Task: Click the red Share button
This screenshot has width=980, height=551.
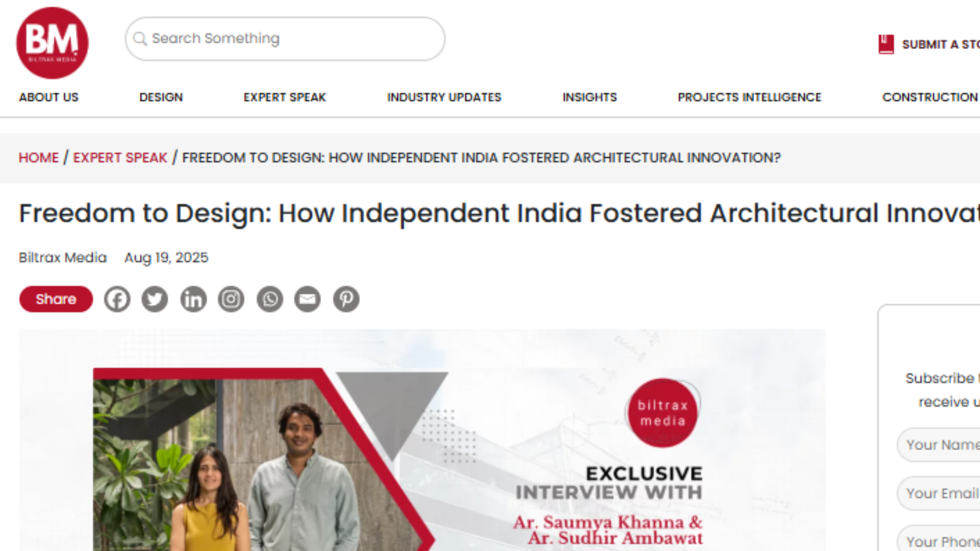Action: (x=56, y=299)
